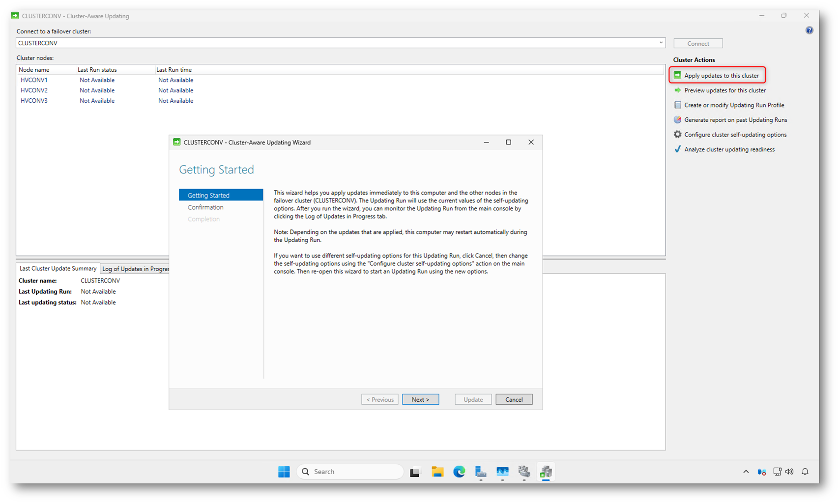Select node HVCONV2 in the cluster list
This screenshot has height=504, width=840.
[34, 90]
